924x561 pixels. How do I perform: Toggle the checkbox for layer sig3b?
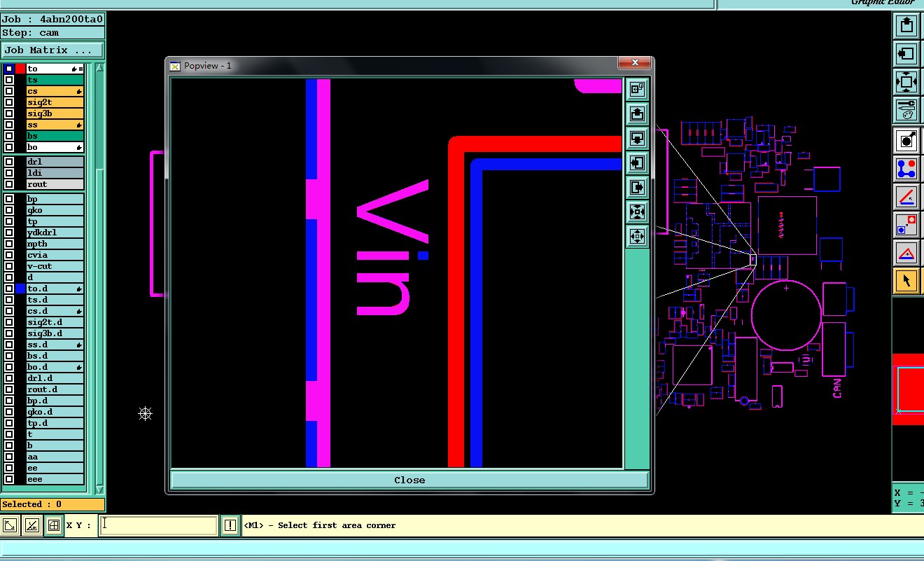[9, 113]
